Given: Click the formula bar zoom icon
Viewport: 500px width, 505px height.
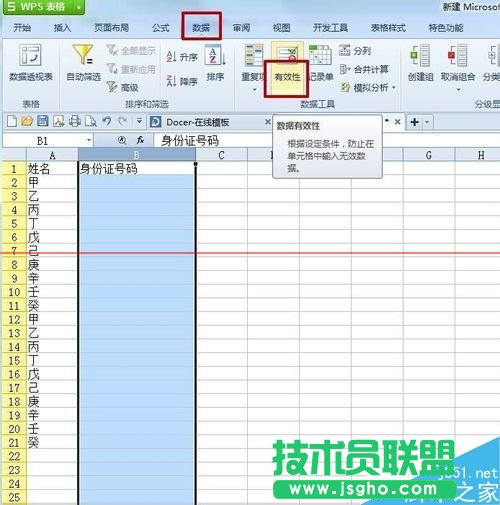Looking at the screenshot, I should [x=122, y=140].
